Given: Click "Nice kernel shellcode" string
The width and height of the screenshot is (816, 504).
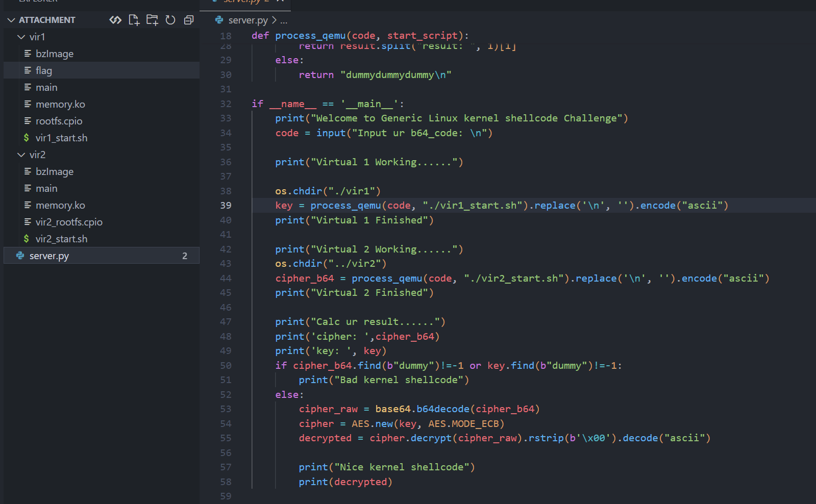Looking at the screenshot, I should pyautogui.click(x=402, y=467).
